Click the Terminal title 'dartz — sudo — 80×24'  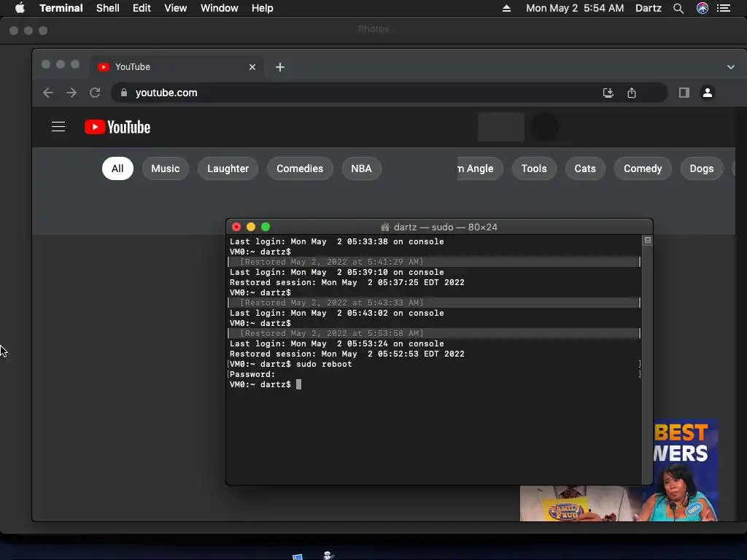[446, 227]
